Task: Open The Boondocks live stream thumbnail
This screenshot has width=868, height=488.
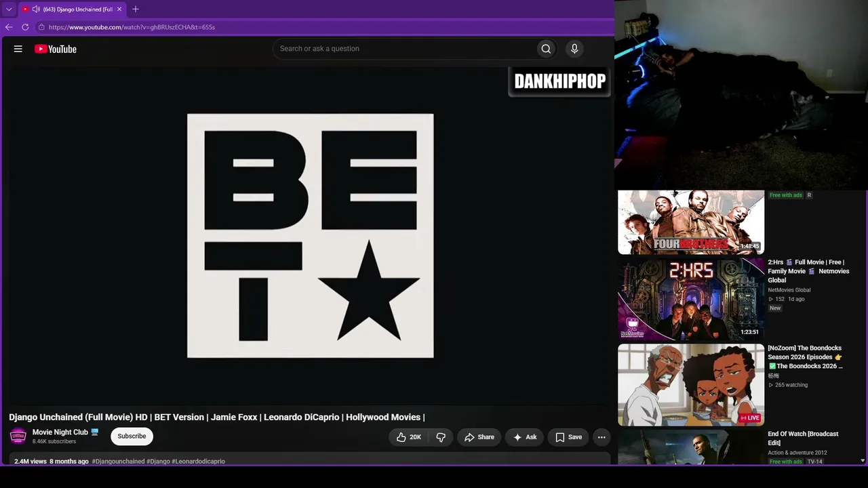Action: click(x=691, y=385)
